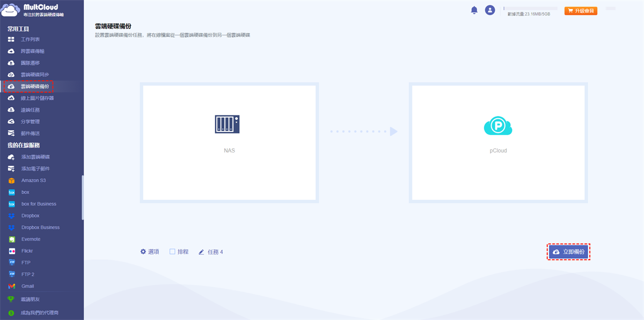The height and width of the screenshot is (320, 644).
Task: Open the Evernote service
Action: 31,239
